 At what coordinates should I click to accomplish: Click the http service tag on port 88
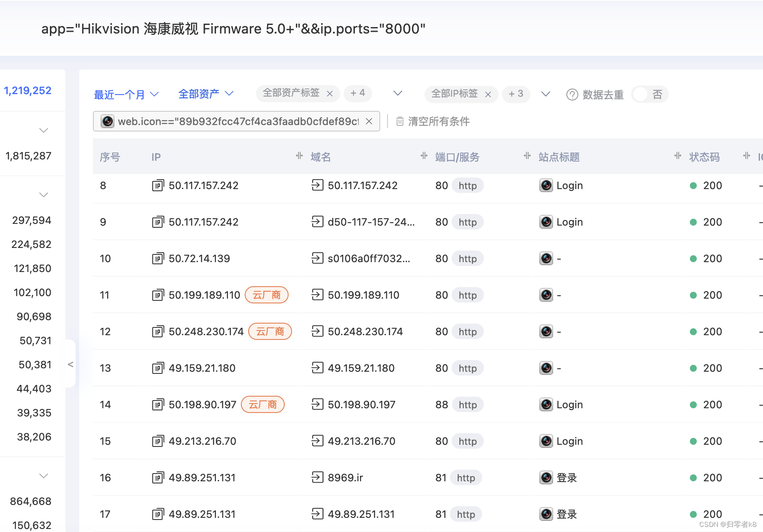pos(468,405)
